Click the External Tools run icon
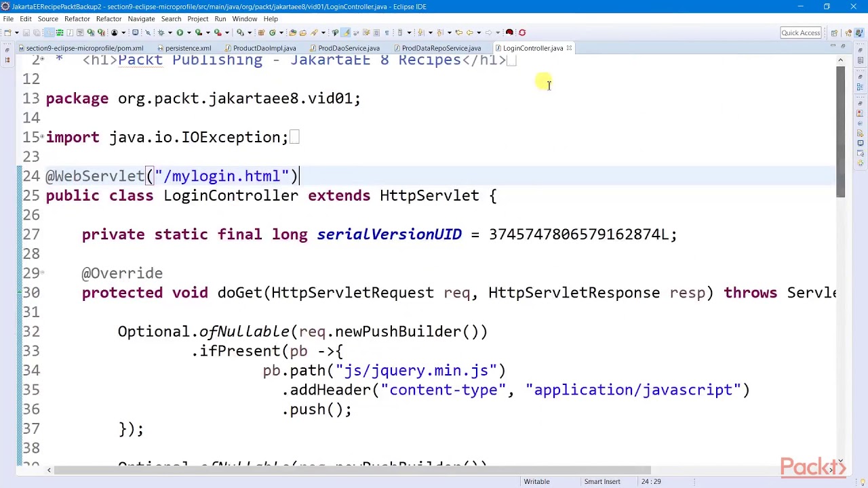 point(218,33)
